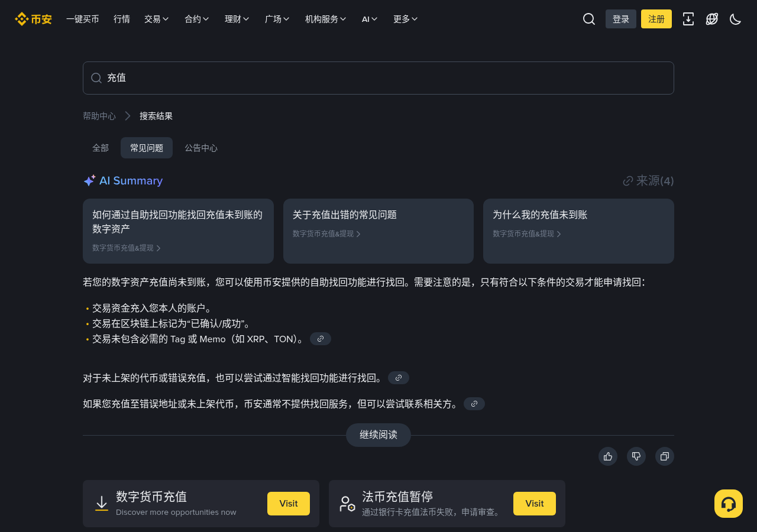
Task: Click Visit on 数字货币充值 card
Action: point(289,504)
